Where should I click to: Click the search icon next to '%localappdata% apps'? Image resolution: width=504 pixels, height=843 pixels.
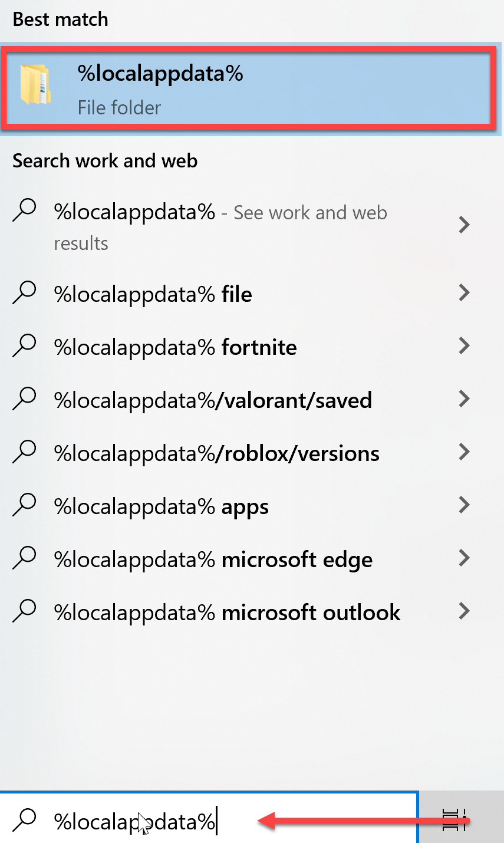coord(25,505)
